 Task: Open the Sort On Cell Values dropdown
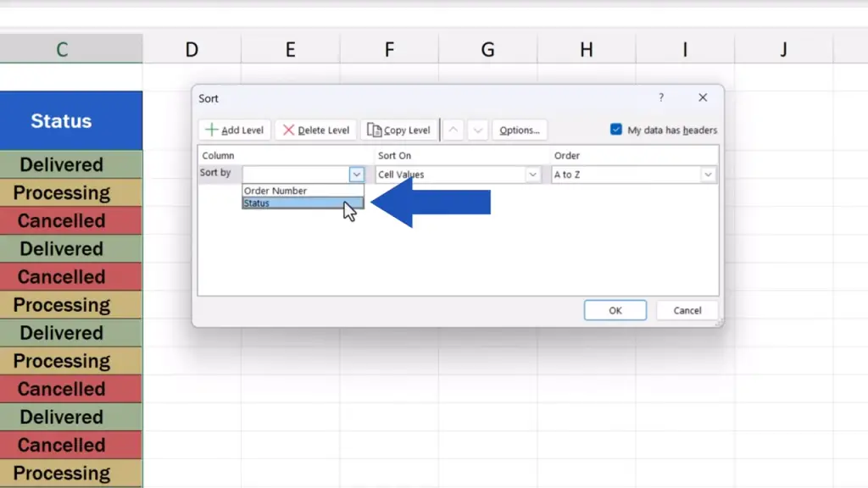[533, 175]
